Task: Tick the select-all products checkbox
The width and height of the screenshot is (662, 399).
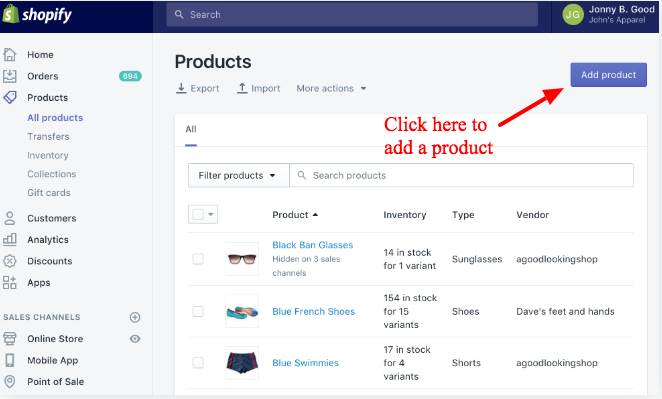Action: pyautogui.click(x=198, y=214)
